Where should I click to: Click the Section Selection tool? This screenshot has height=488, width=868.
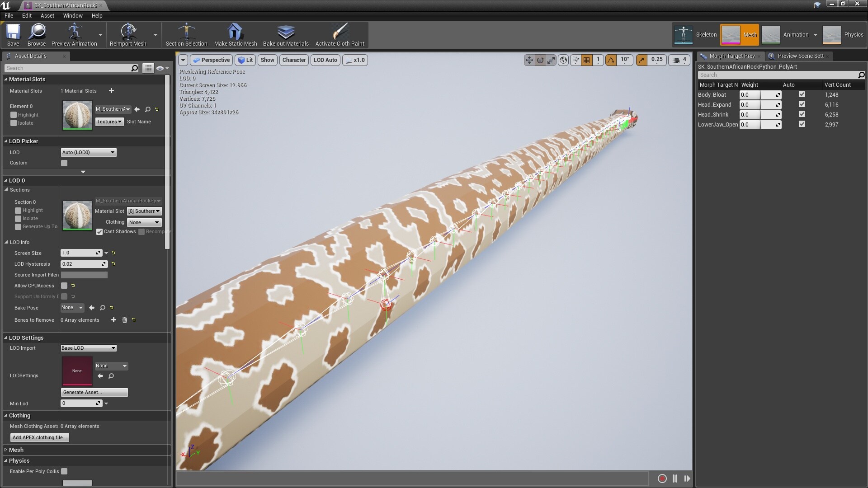point(186,35)
